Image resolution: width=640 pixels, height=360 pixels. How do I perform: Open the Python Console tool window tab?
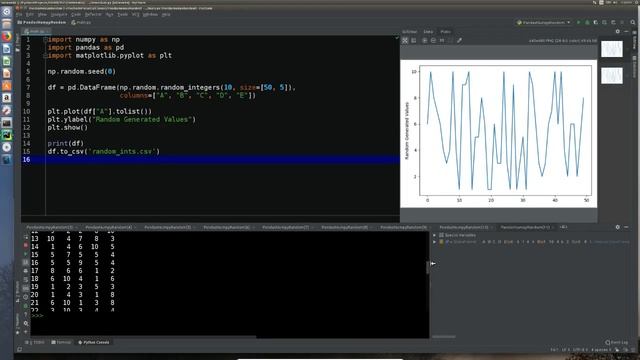tap(94, 342)
